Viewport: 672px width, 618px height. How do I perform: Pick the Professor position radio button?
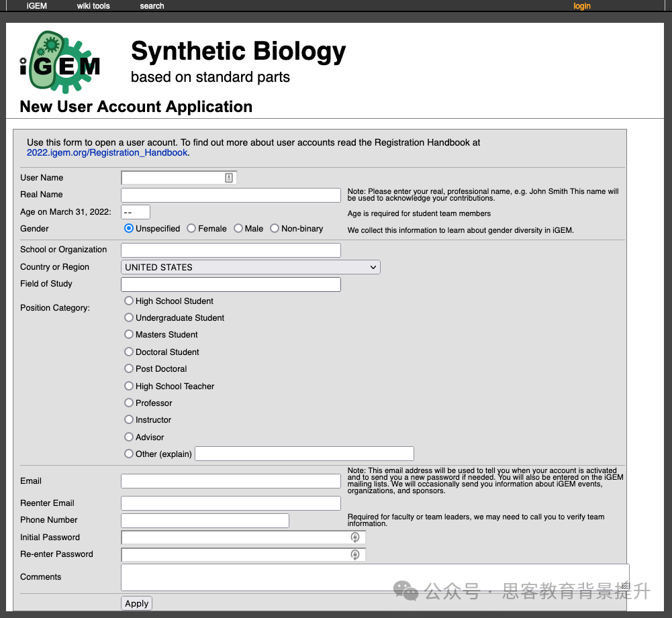[x=129, y=403]
